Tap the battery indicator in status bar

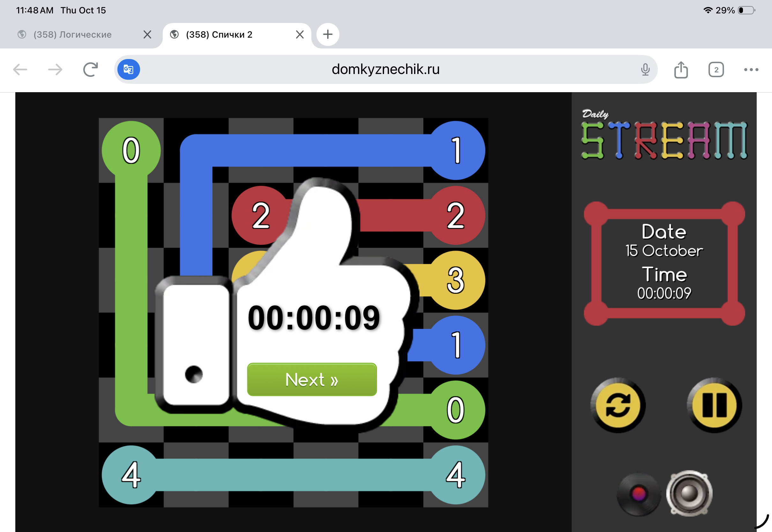coord(746,10)
